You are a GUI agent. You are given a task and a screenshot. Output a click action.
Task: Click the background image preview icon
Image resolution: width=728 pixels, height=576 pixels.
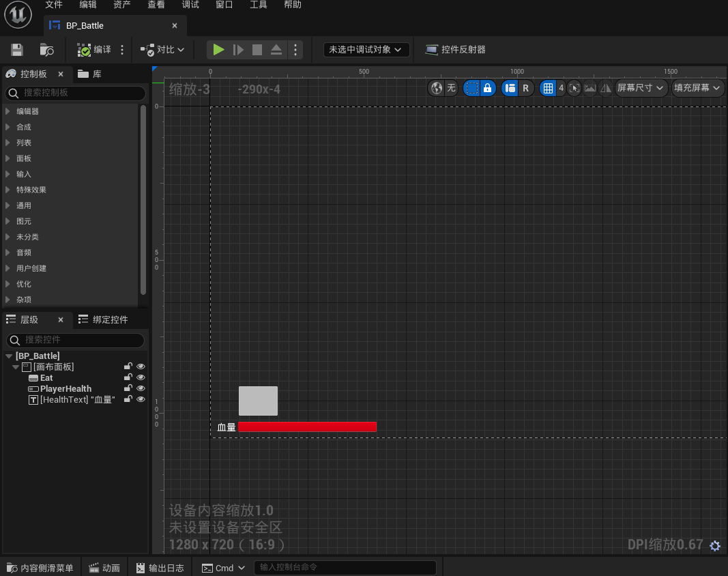click(589, 88)
